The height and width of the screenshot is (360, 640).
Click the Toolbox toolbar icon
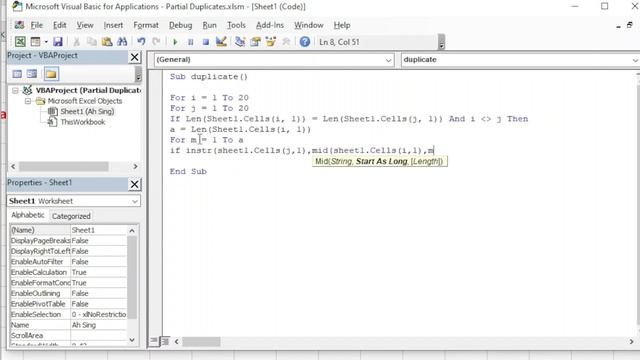(x=286, y=42)
